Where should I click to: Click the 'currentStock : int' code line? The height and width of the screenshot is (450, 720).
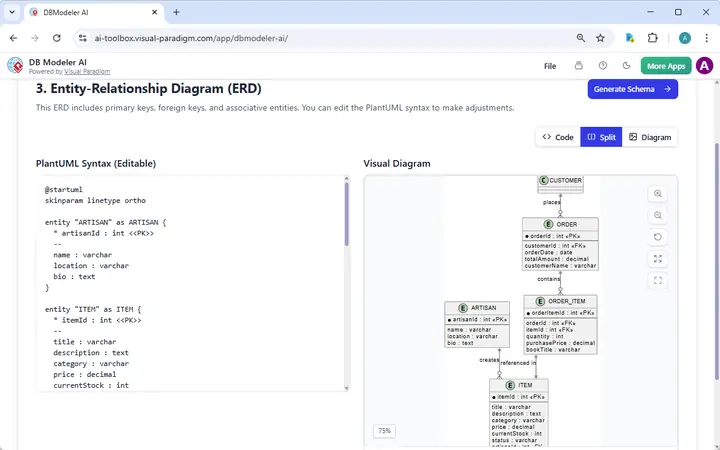pyautogui.click(x=91, y=385)
